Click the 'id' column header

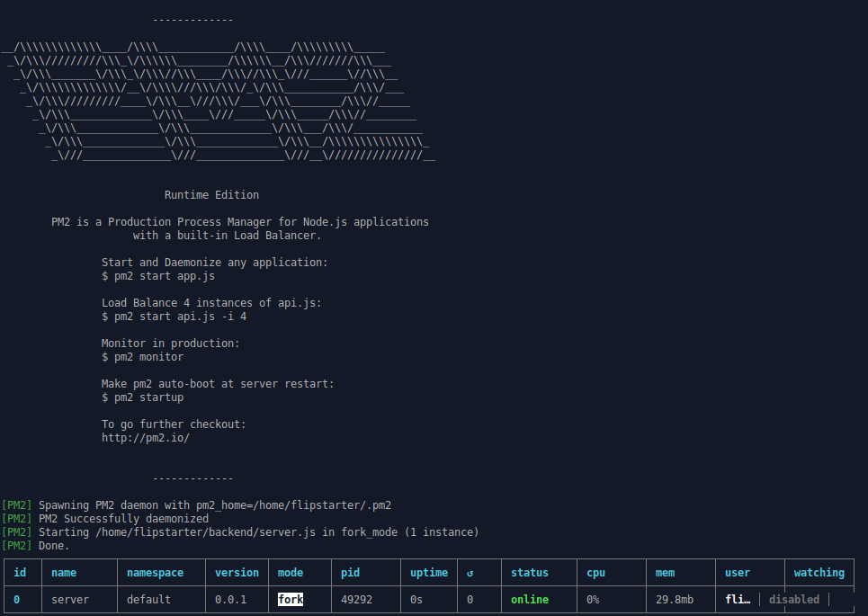pyautogui.click(x=20, y=573)
